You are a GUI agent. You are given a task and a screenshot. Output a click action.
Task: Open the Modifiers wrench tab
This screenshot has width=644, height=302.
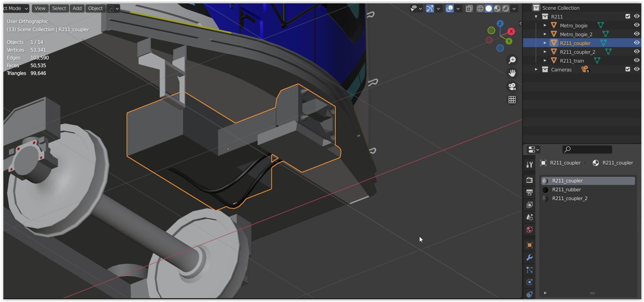click(x=530, y=258)
